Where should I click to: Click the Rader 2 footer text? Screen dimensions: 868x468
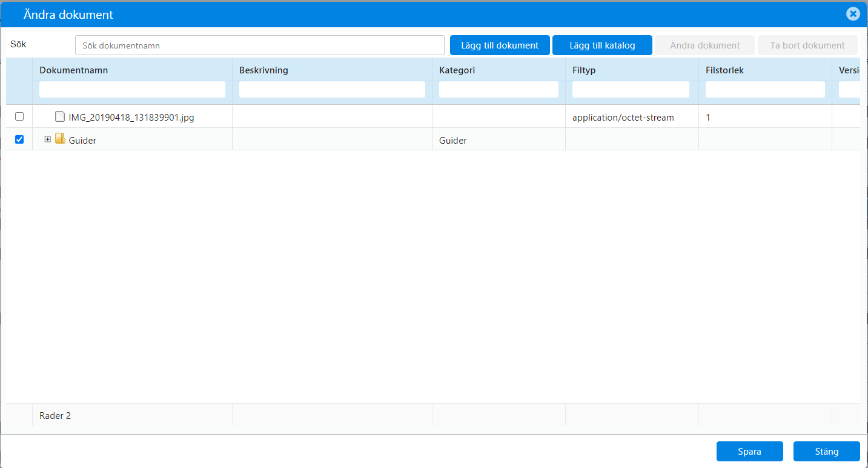(x=55, y=416)
